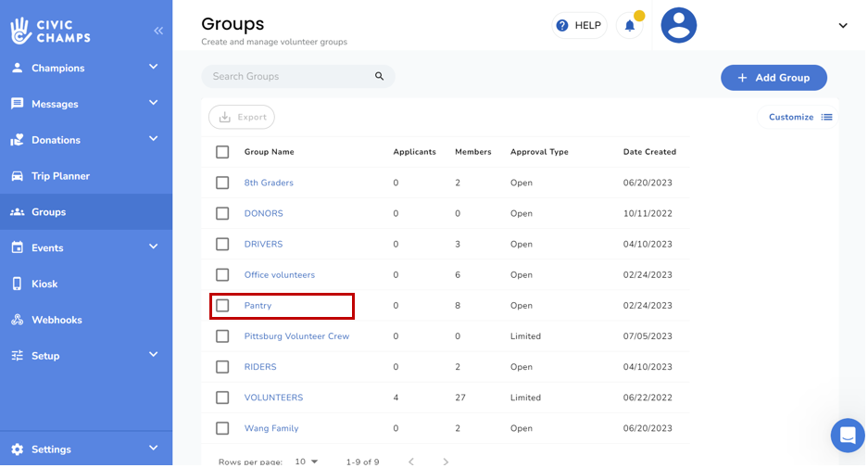Image resolution: width=868 pixels, height=468 pixels.
Task: Open the notifications bell
Action: point(630,26)
